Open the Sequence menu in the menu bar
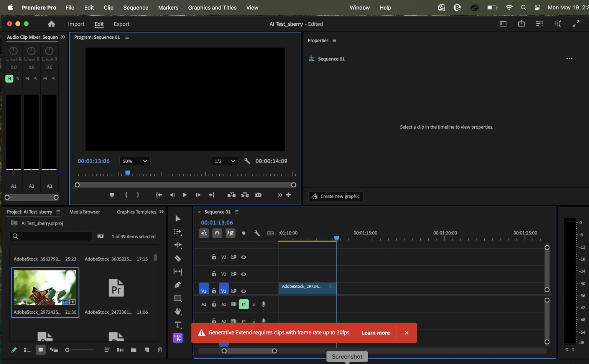589x364 pixels. coord(135,7)
